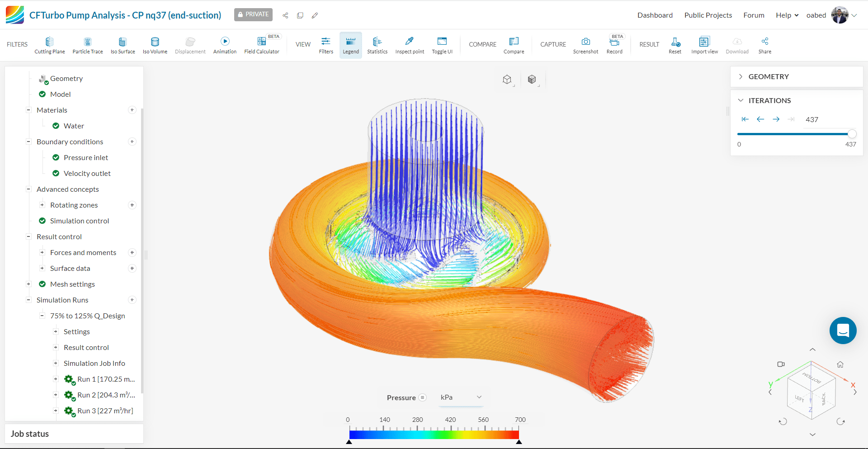This screenshot has width=868, height=449.
Task: Click the Inspect point tool
Action: tap(410, 45)
